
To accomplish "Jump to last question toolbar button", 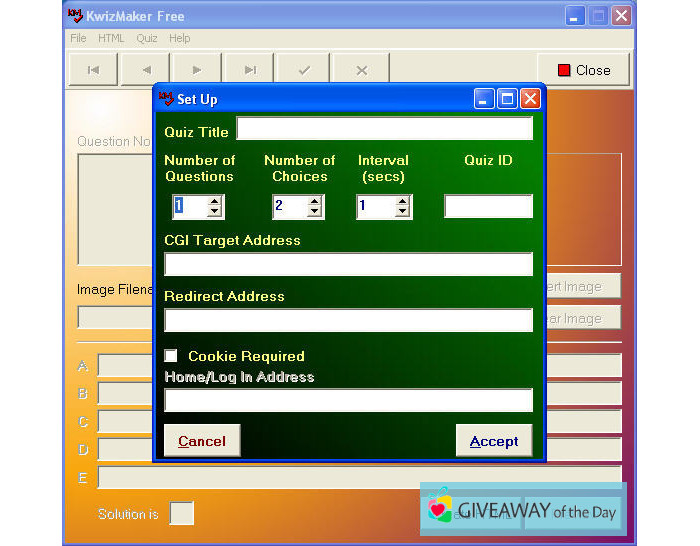I will click(250, 70).
